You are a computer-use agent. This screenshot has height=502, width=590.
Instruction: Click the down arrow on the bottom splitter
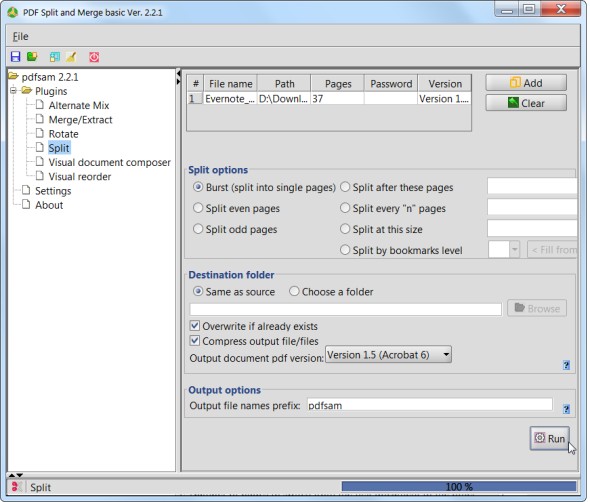[20, 475]
